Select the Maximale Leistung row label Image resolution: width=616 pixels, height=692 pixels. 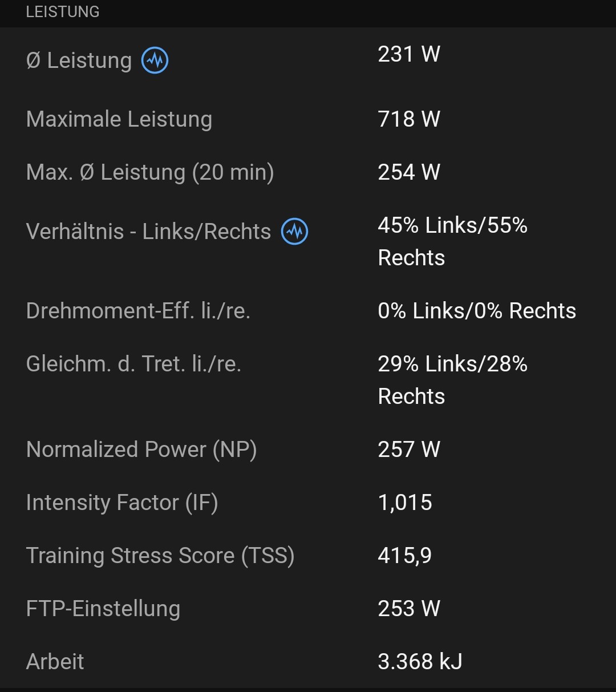click(x=119, y=119)
